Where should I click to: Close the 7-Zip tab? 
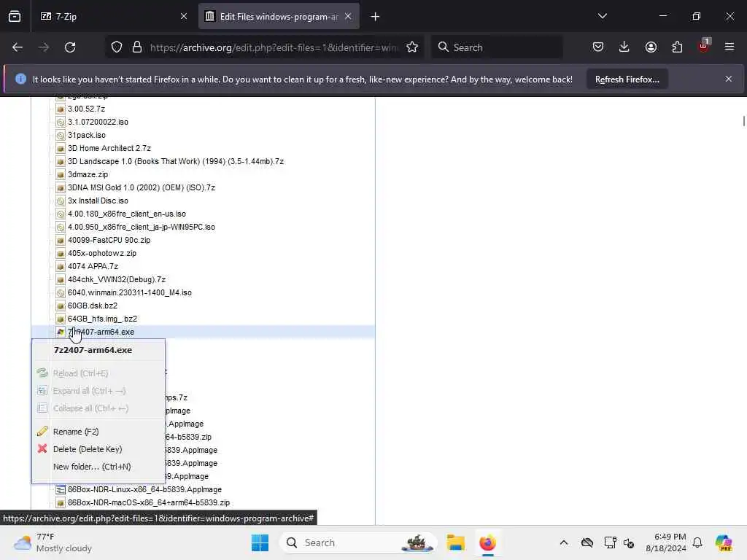pyautogui.click(x=184, y=17)
